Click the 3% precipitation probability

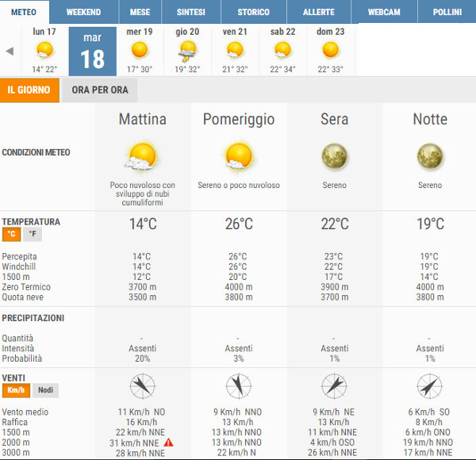239,358
